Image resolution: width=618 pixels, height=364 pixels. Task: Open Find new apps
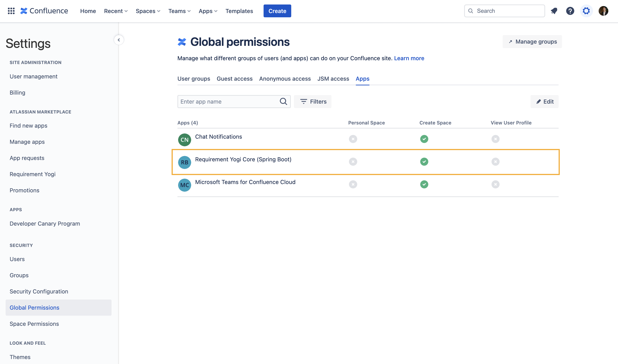29,126
